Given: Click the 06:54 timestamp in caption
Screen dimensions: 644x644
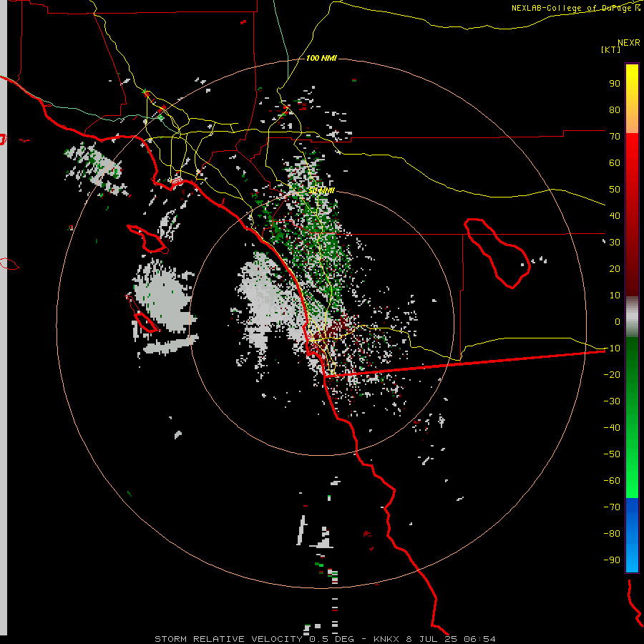Looking at the screenshot, I should [479, 639].
